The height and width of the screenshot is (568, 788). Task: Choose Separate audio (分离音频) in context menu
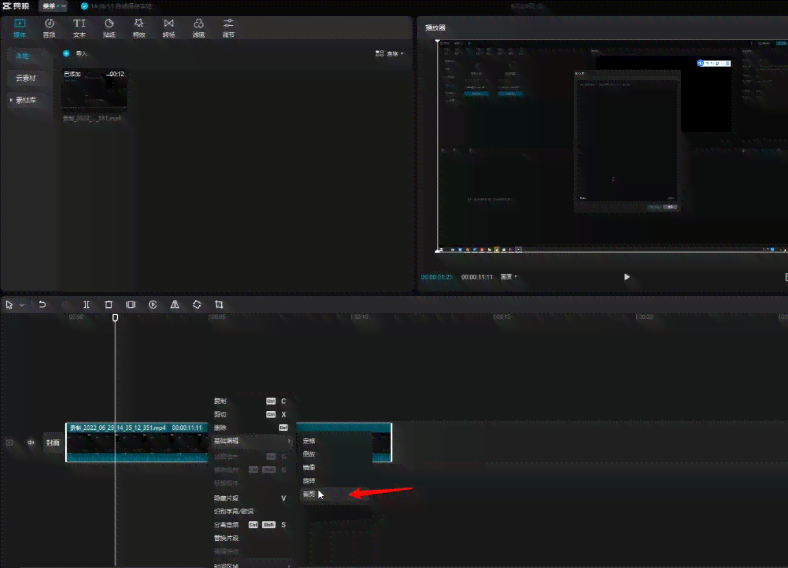(250, 525)
